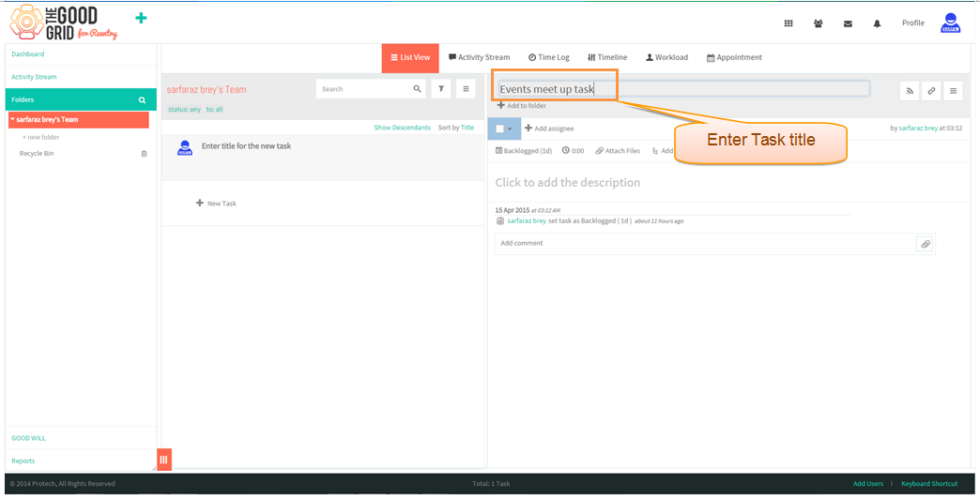Viewport: 980px width, 500px height.
Task: Open the list options menu beside filter
Action: (466, 89)
